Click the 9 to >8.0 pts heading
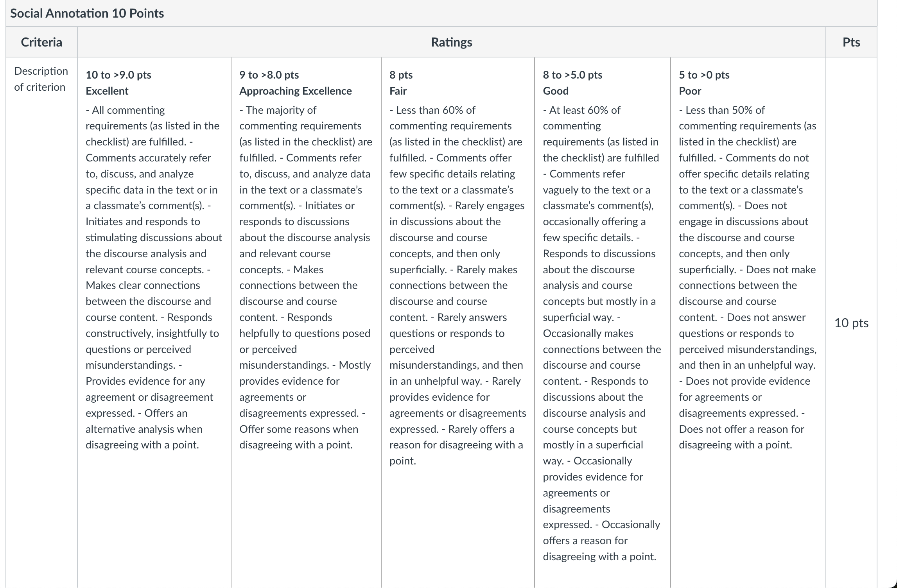897x588 pixels. click(269, 75)
